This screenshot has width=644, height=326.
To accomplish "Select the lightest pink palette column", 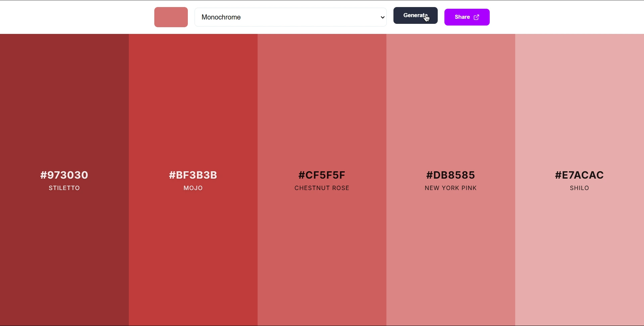I will tap(579, 101).
